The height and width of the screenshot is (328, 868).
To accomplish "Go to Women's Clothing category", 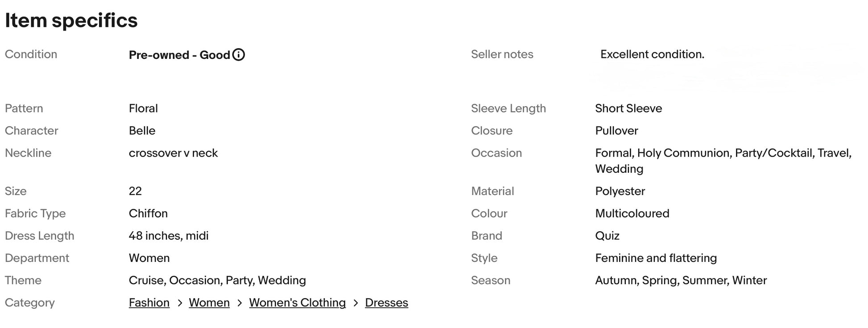I will coord(297,303).
